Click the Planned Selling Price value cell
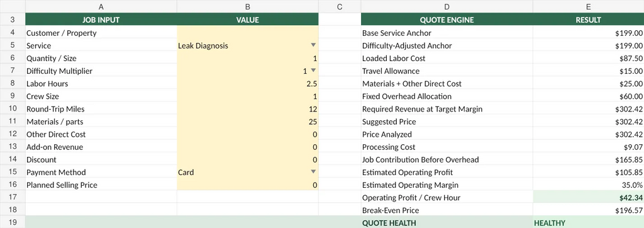The image size is (644, 228). (x=248, y=185)
